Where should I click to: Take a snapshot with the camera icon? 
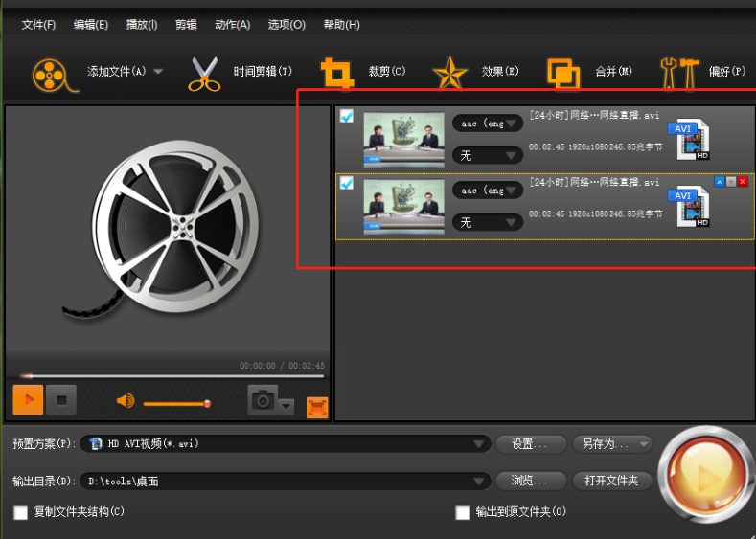pos(263,400)
